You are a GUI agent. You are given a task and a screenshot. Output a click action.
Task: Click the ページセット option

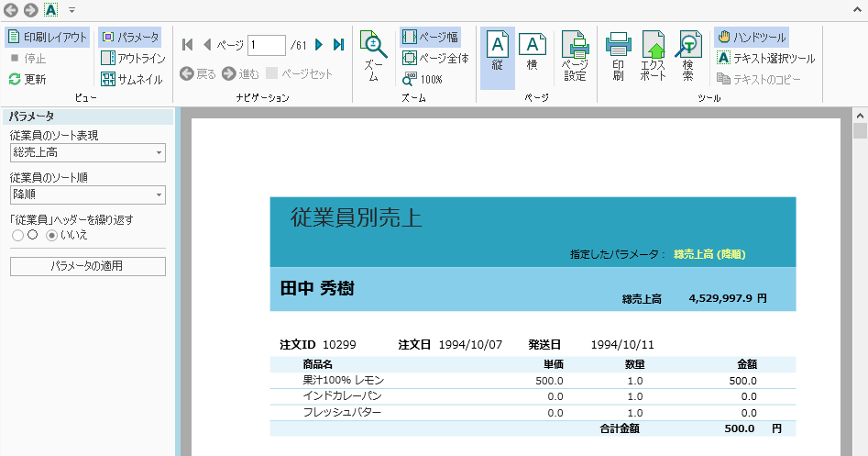[x=300, y=73]
